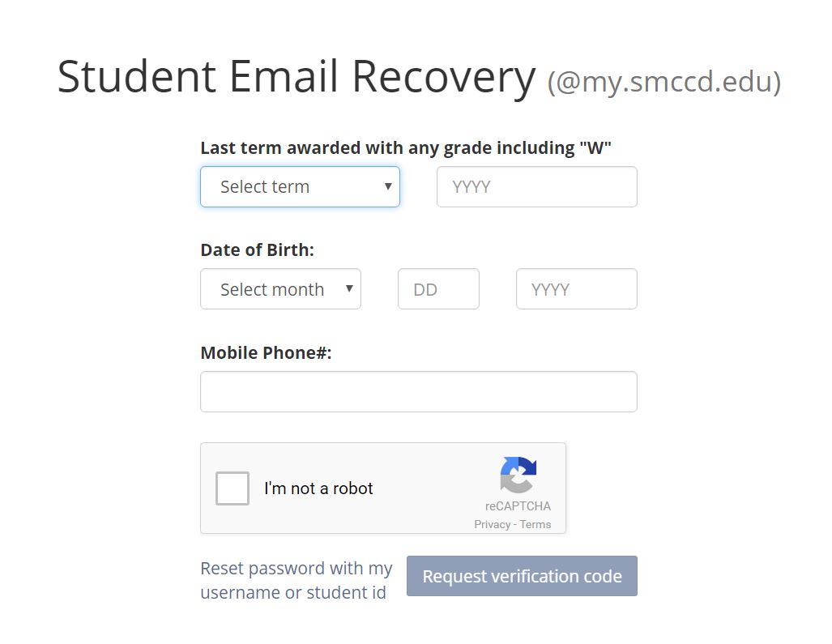The image size is (832, 644).
Task: Click the birth year YYYY field
Action: click(x=576, y=288)
